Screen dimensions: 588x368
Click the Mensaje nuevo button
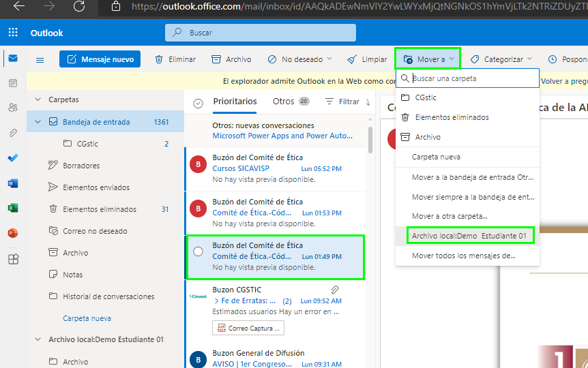pos(100,59)
